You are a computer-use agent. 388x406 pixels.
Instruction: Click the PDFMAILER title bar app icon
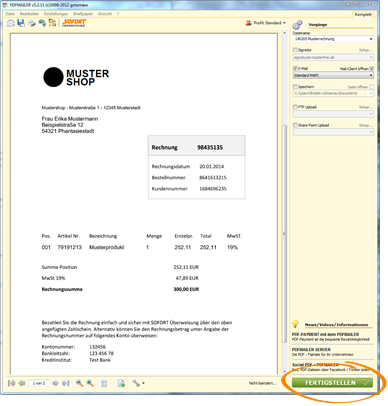(5, 5)
